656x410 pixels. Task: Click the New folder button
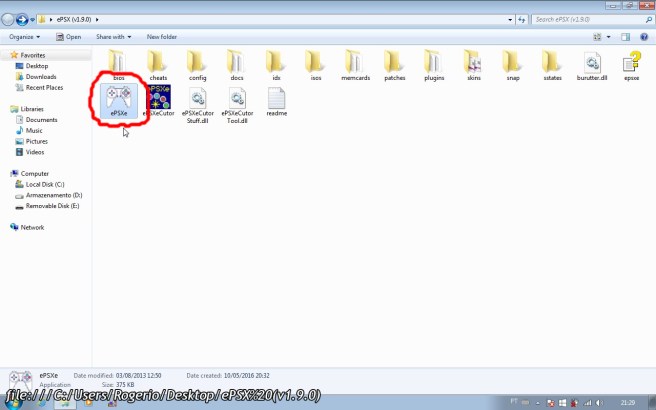pyautogui.click(x=161, y=37)
